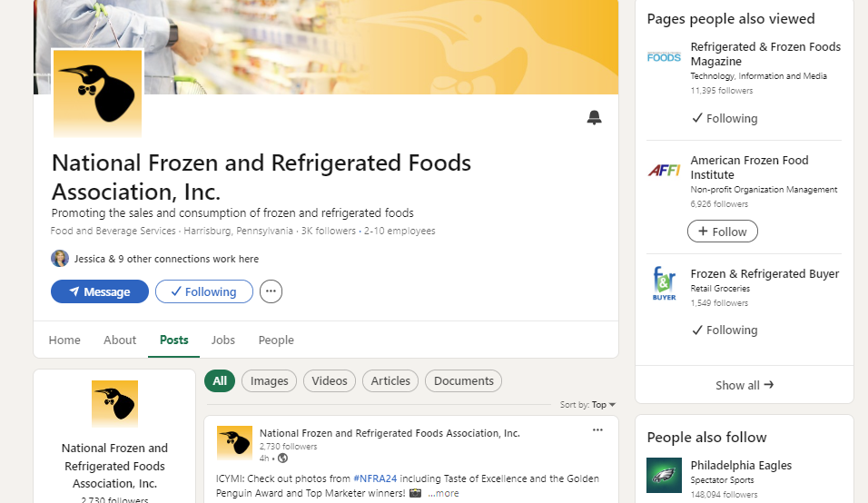
Task: Toggle Following for Frozen & Refrigerated Buyer
Action: tap(724, 330)
